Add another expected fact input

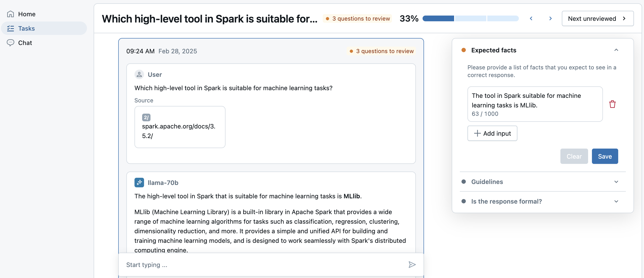[492, 133]
